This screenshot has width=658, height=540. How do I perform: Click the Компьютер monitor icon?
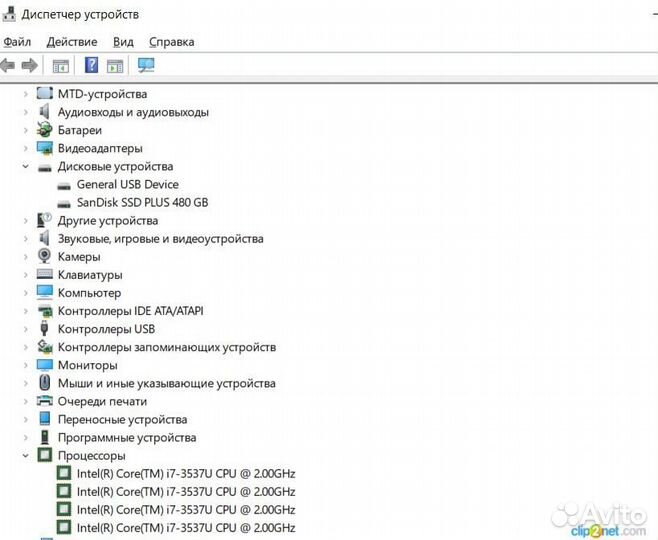44,292
